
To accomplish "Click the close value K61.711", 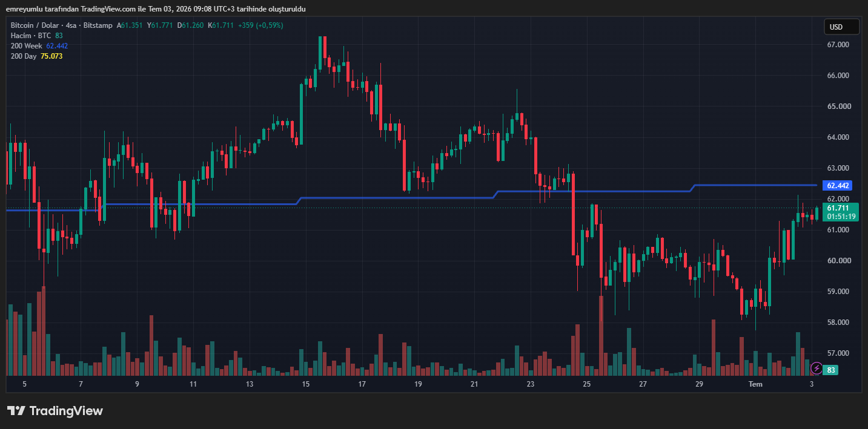I will click(x=221, y=25).
